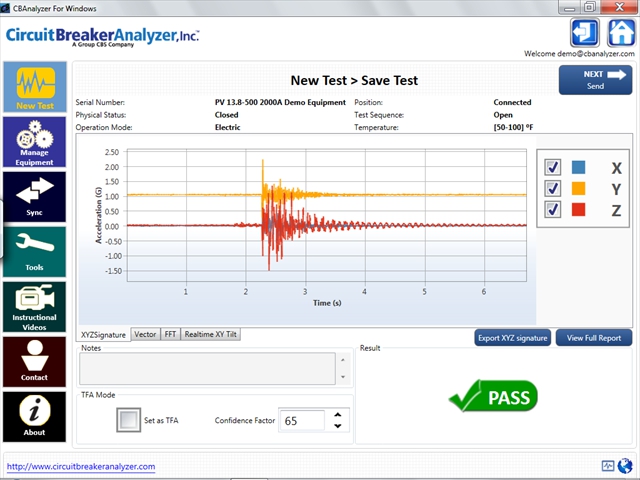
Task: Click the Test Sequence value 'Open'
Action: coord(503,115)
